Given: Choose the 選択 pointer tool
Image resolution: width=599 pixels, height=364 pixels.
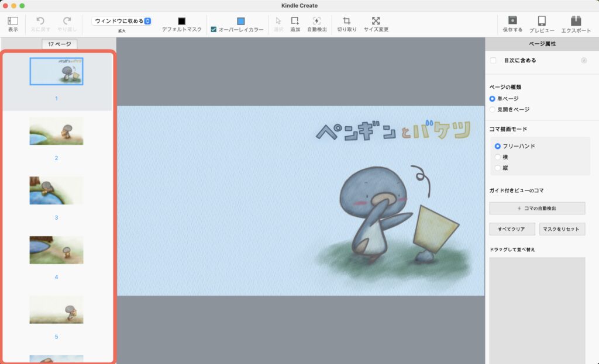Looking at the screenshot, I should tap(278, 20).
